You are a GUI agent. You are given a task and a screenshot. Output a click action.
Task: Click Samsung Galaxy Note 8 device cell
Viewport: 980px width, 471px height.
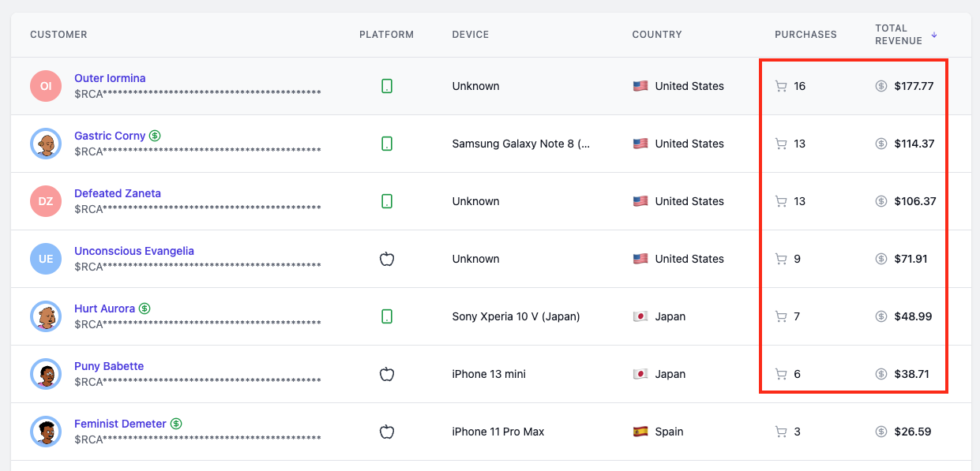tap(521, 144)
